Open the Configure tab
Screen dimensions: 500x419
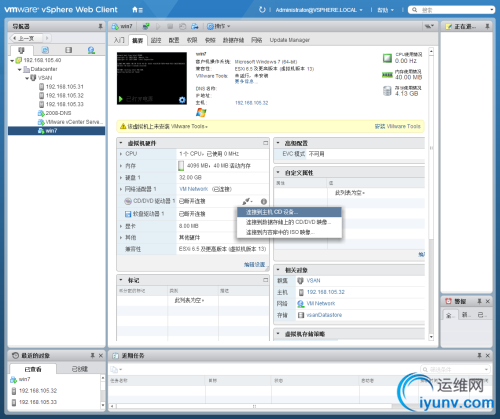click(x=174, y=40)
